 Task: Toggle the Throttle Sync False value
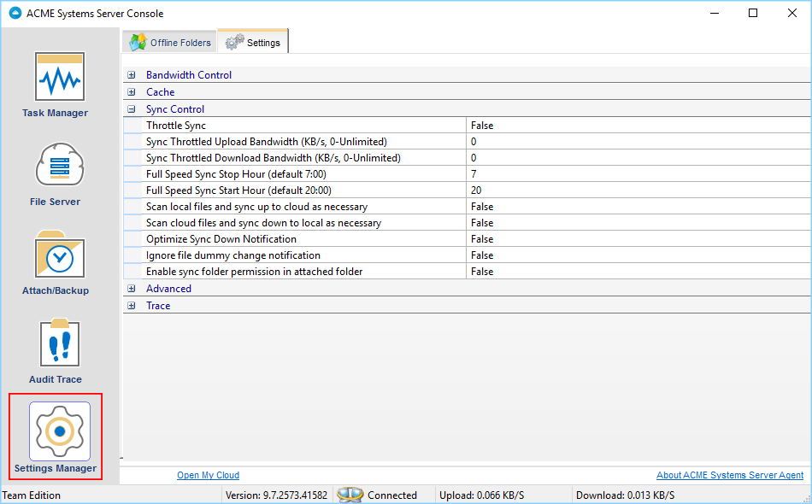638,126
